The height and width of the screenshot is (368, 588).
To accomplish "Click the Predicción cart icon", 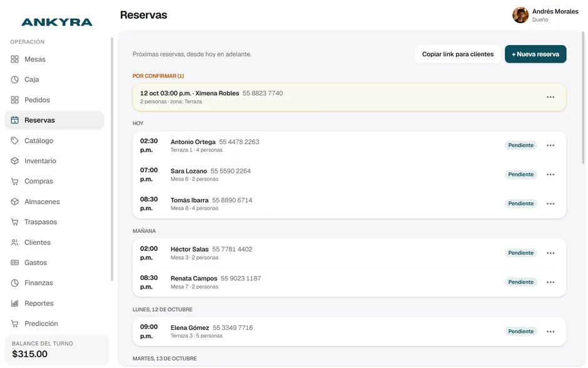I will pos(14,324).
